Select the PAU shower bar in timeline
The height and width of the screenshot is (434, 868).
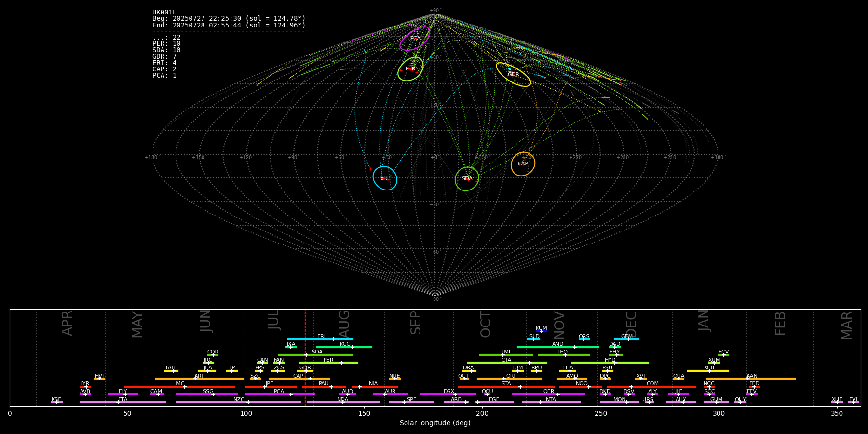(324, 387)
